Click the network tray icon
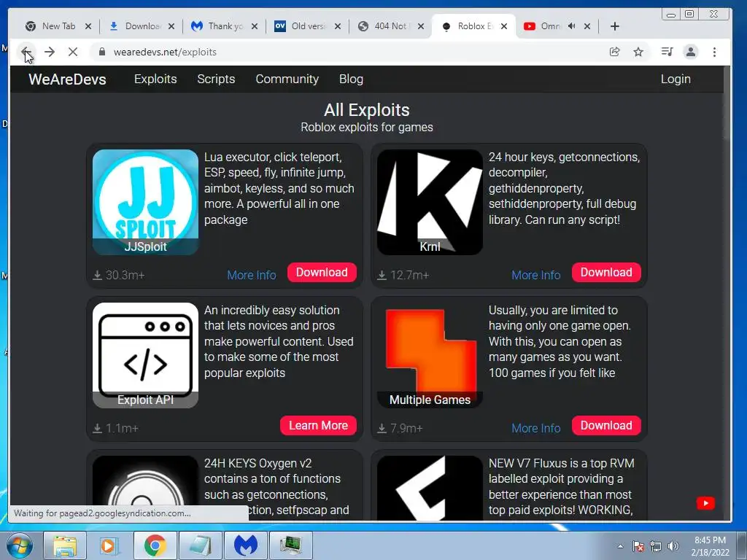The width and height of the screenshot is (747, 560). [x=656, y=546]
